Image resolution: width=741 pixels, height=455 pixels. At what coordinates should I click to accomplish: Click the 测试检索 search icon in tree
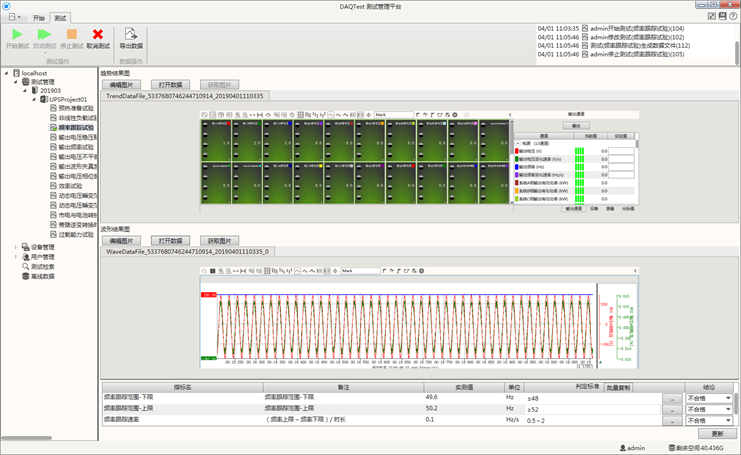[25, 266]
